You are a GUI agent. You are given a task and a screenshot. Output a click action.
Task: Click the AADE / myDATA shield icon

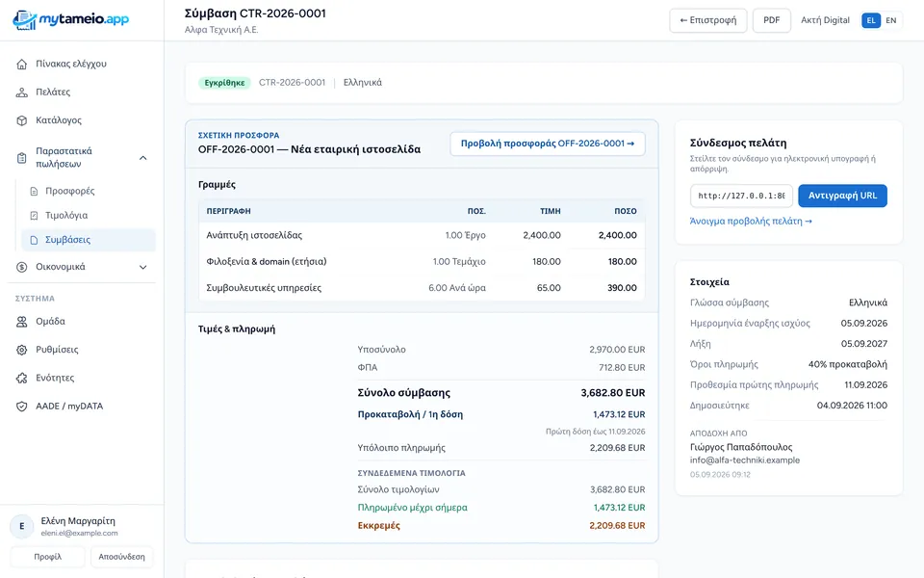pyautogui.click(x=22, y=407)
